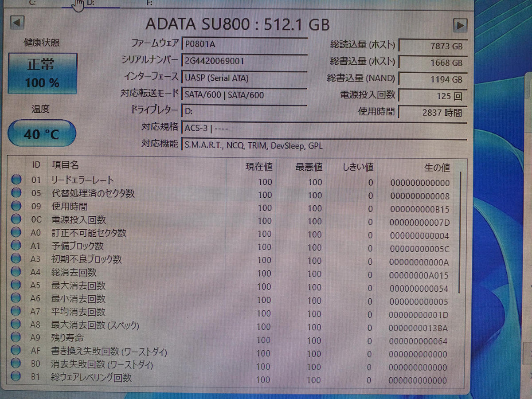Click the 項目名 column header
532x399 pixels.
pos(65,165)
